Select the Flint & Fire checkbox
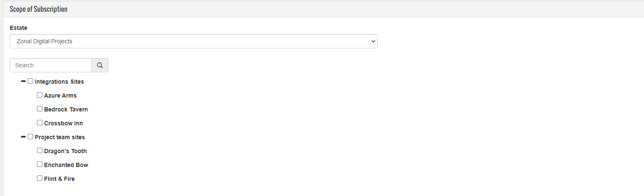 40,178
